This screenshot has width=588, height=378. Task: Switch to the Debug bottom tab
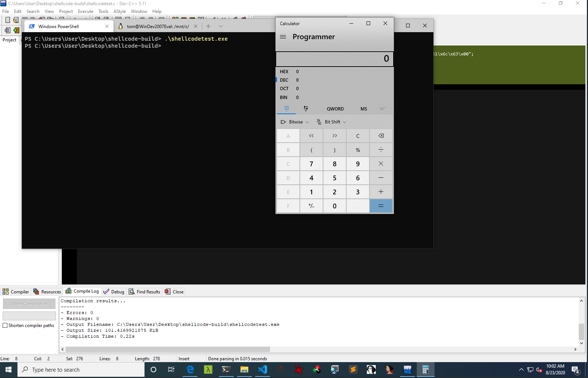coord(114,292)
